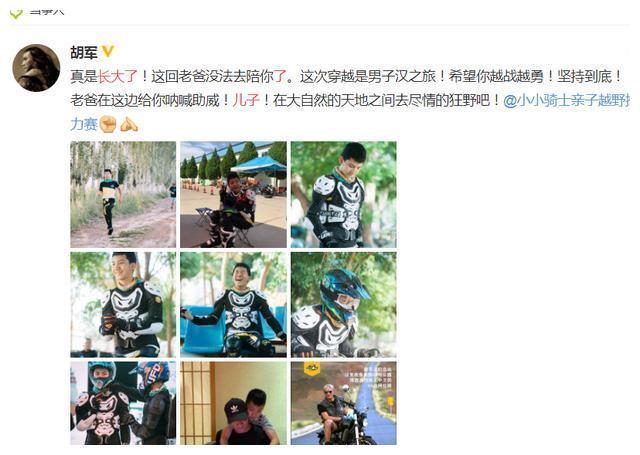
Task: Open photo of boy running on dirt path
Action: (123, 195)
